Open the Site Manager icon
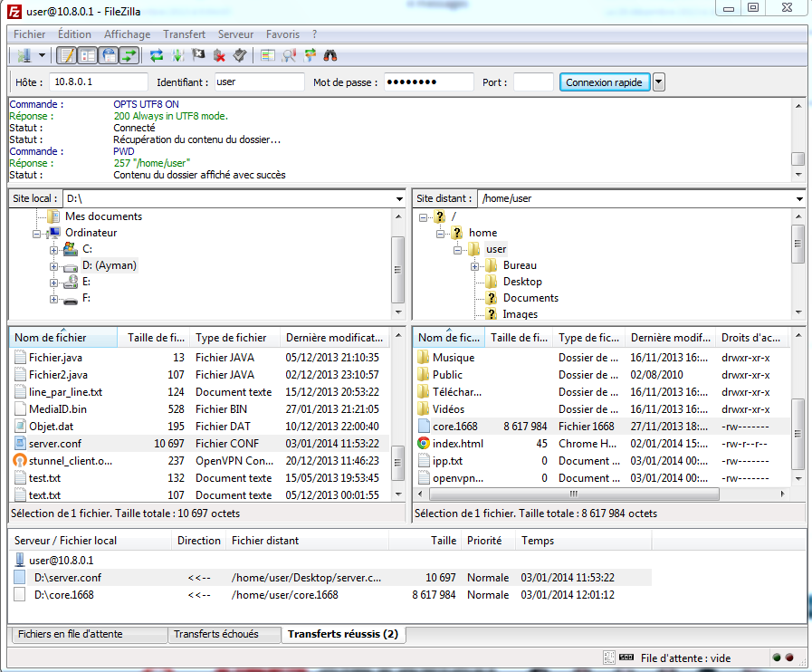Image resolution: width=812 pixels, height=672 pixels. [x=24, y=56]
